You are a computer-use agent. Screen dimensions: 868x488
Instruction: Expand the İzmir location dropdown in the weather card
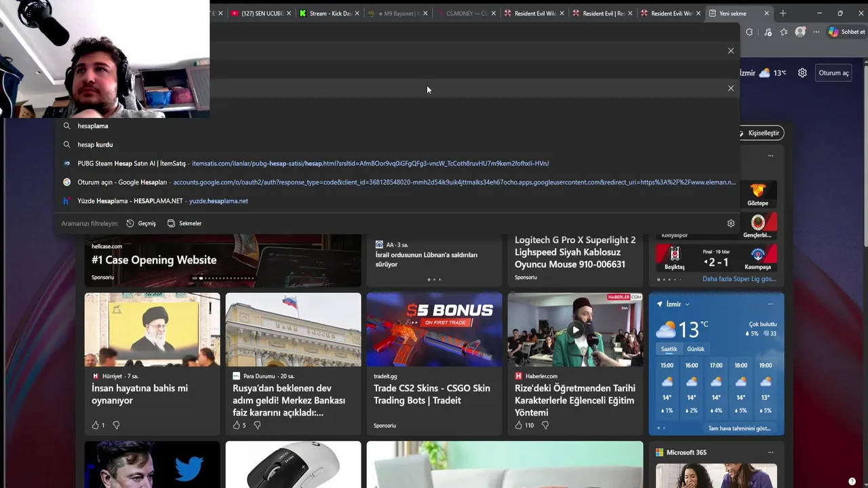point(687,304)
